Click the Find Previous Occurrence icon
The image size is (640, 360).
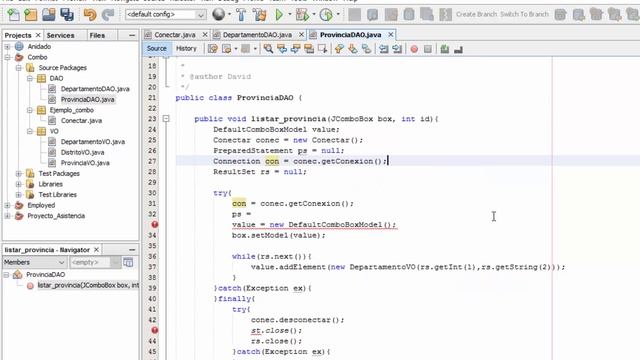point(282,49)
